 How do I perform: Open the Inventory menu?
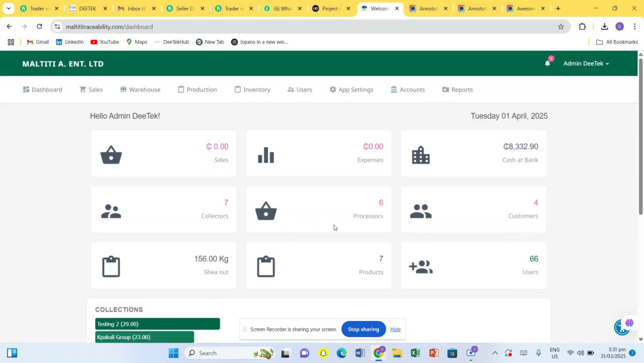coord(252,90)
